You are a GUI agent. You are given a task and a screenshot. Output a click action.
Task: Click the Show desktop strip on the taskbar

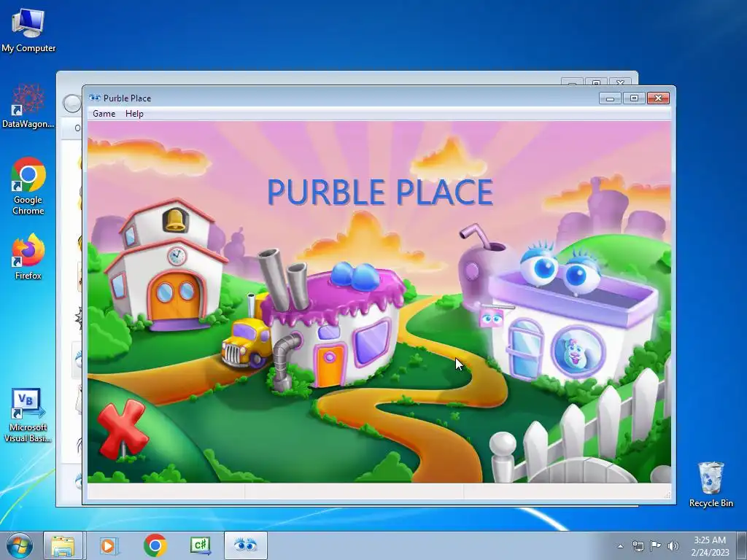(741, 545)
